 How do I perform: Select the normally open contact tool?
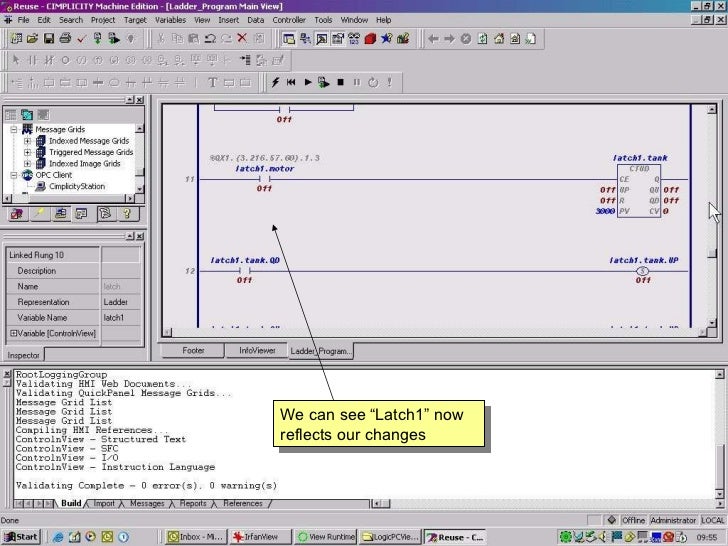coord(32,60)
